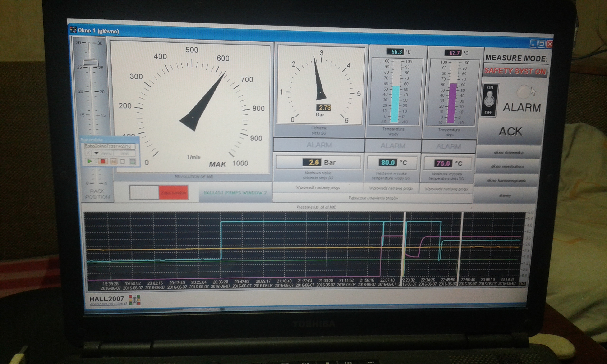Click 'Fabryczne ustawienia progów' factory settings button

pos(373,198)
